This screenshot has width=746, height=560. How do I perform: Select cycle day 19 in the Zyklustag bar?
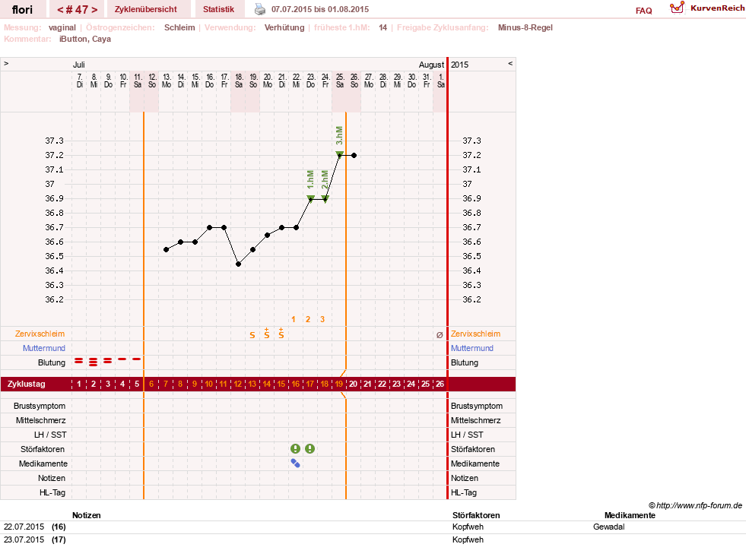pyautogui.click(x=338, y=384)
